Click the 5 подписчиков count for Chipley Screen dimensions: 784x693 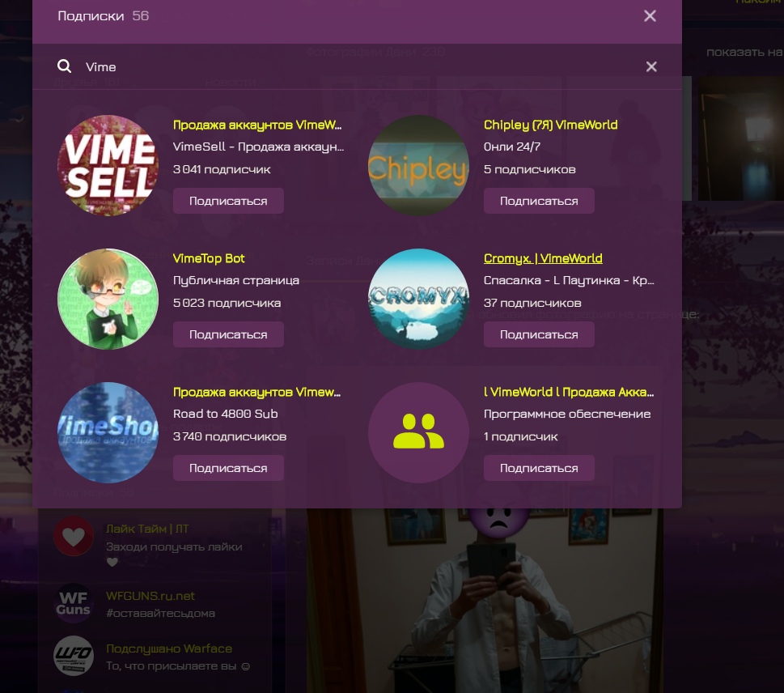click(x=529, y=170)
